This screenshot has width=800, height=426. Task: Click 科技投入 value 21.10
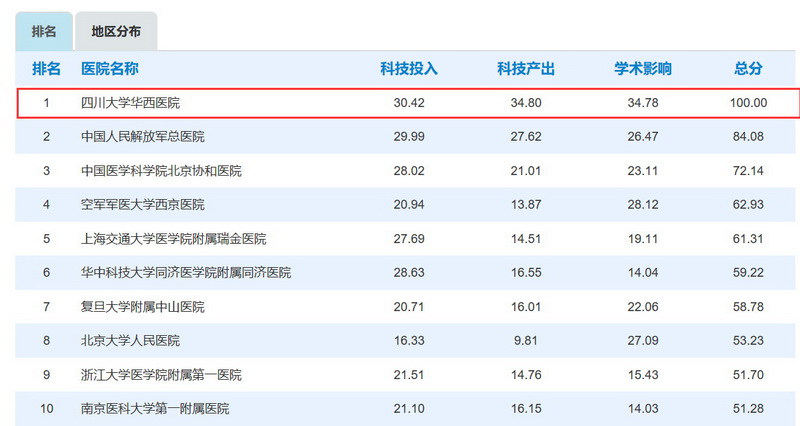[409, 409]
